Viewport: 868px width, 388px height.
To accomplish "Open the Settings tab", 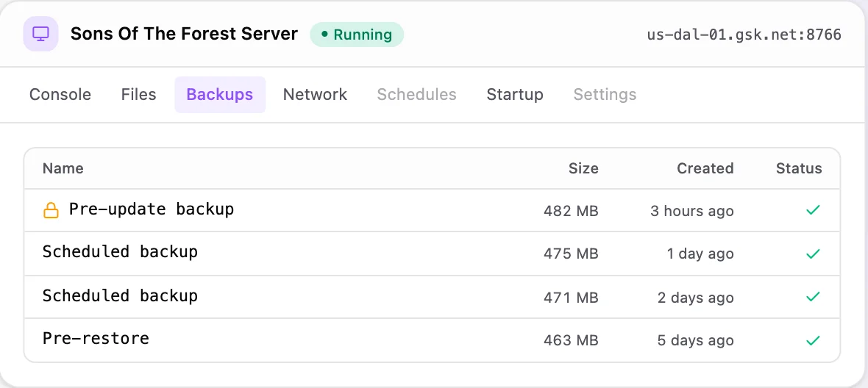I will coord(605,95).
